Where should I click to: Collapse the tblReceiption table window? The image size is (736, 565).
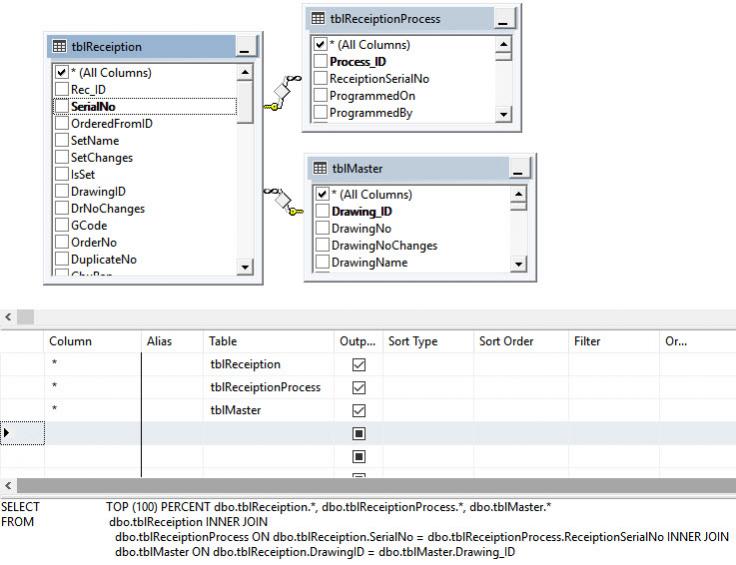pos(245,46)
